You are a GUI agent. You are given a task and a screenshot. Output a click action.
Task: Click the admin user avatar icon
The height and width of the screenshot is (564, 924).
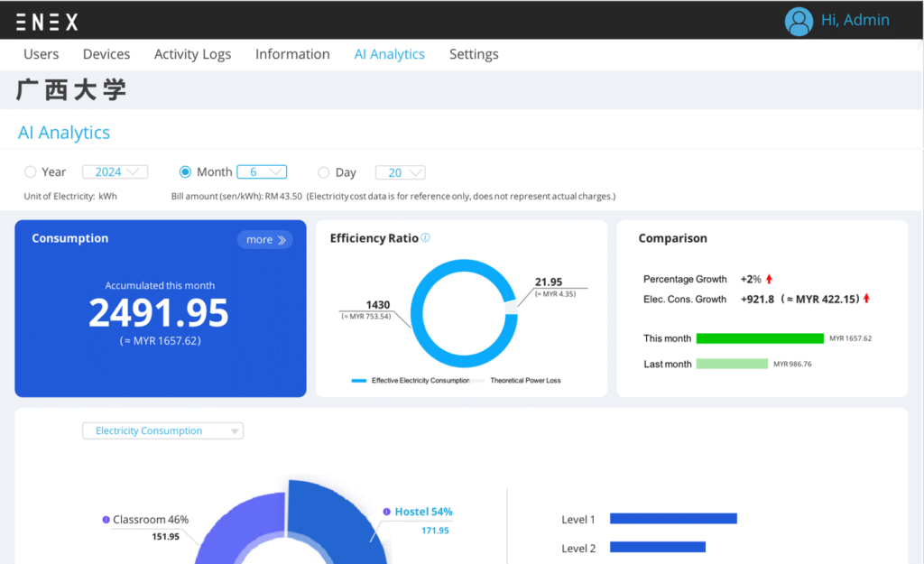pos(799,21)
